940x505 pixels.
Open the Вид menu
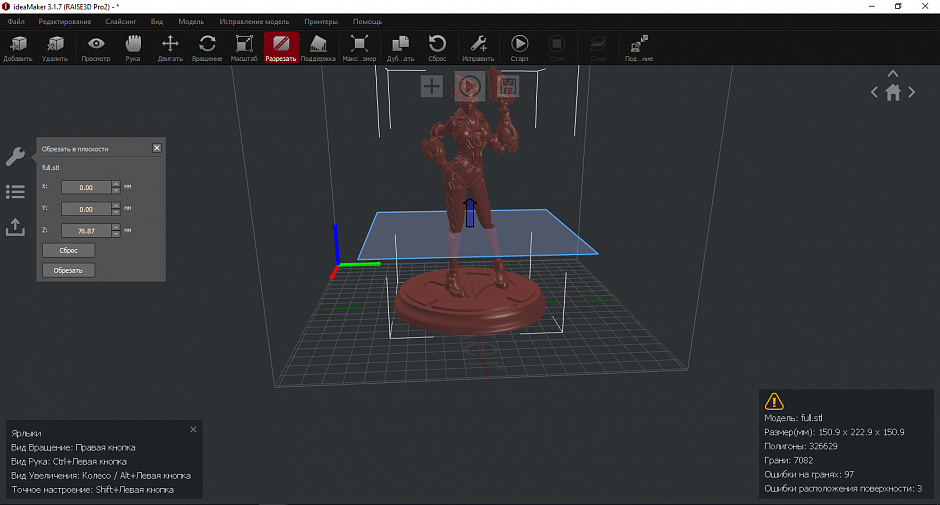pyautogui.click(x=156, y=22)
